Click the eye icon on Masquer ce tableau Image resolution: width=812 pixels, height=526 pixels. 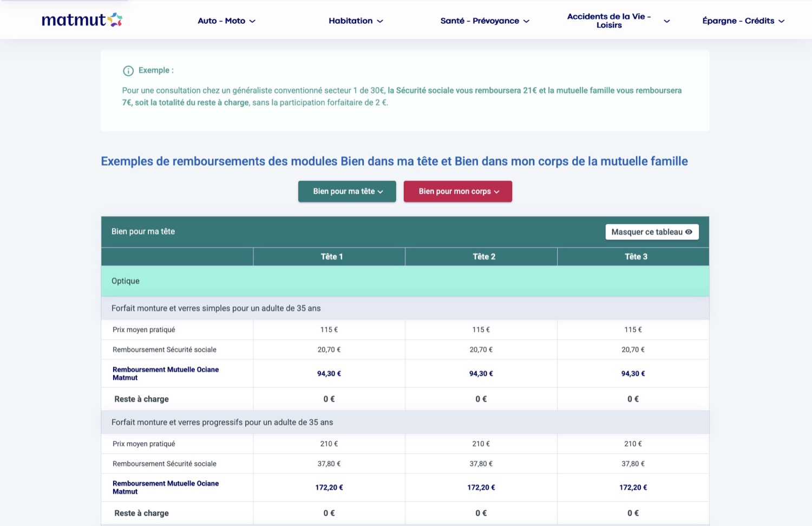[689, 232]
